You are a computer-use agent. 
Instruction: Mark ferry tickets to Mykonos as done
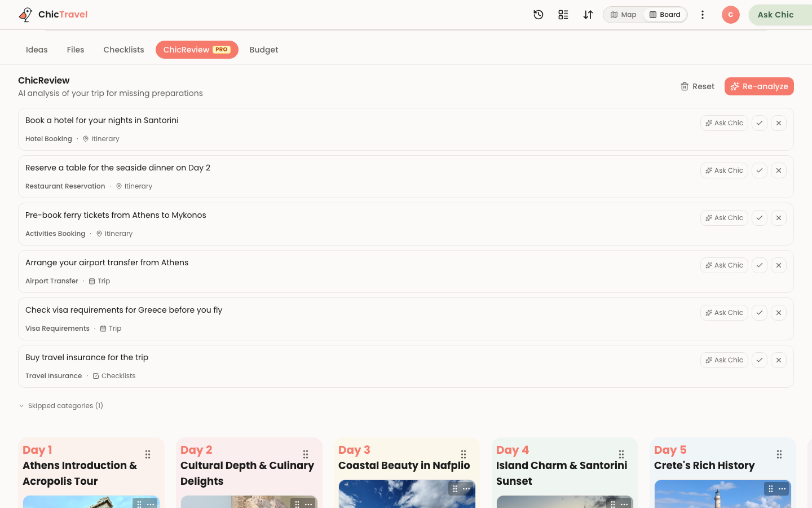[760, 218]
